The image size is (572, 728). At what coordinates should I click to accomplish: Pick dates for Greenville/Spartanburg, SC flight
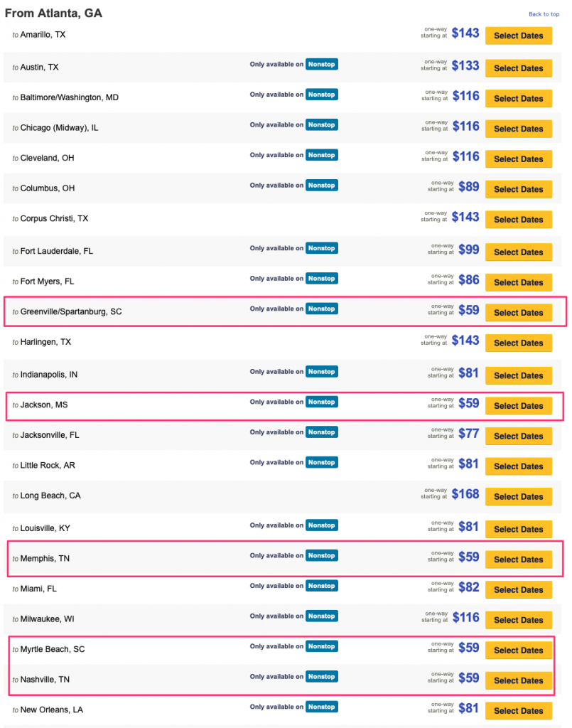[518, 313]
